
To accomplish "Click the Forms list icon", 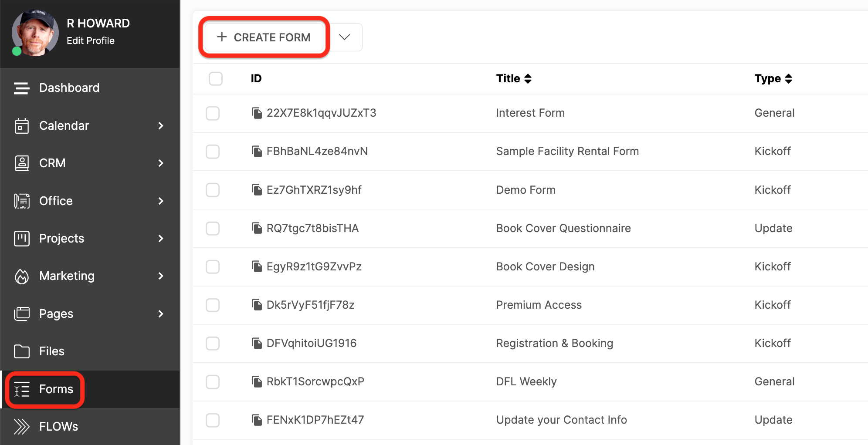I will tap(21, 389).
